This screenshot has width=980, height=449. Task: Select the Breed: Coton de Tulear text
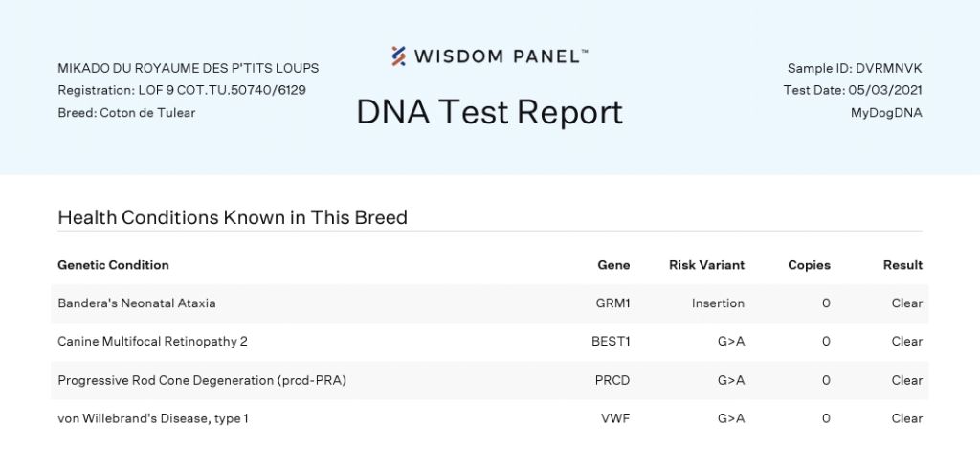[126, 112]
